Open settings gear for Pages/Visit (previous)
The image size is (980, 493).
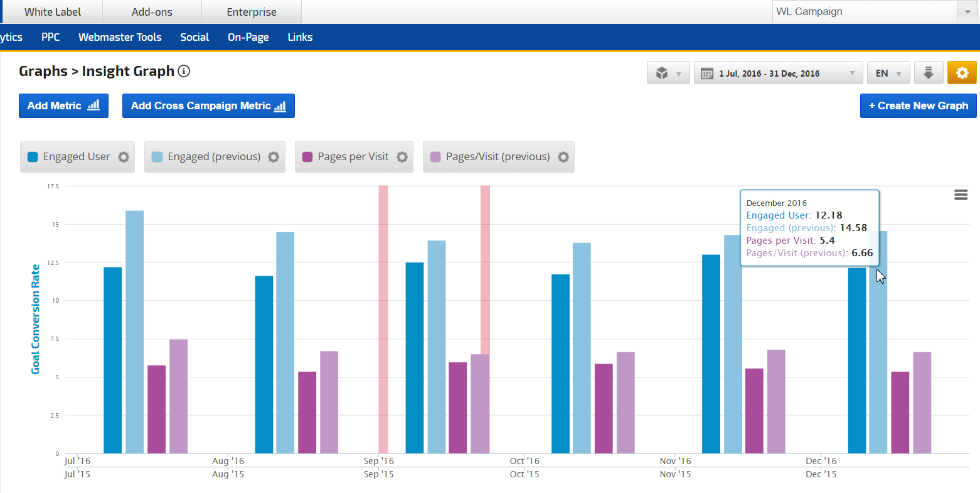563,157
